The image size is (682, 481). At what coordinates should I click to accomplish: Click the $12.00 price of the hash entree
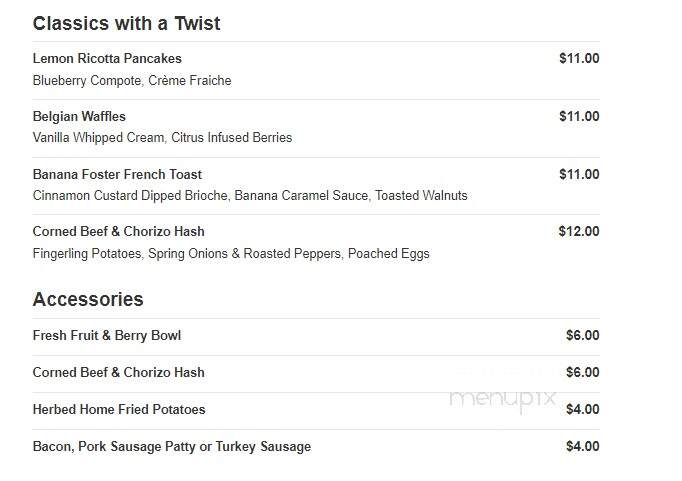[x=579, y=231]
